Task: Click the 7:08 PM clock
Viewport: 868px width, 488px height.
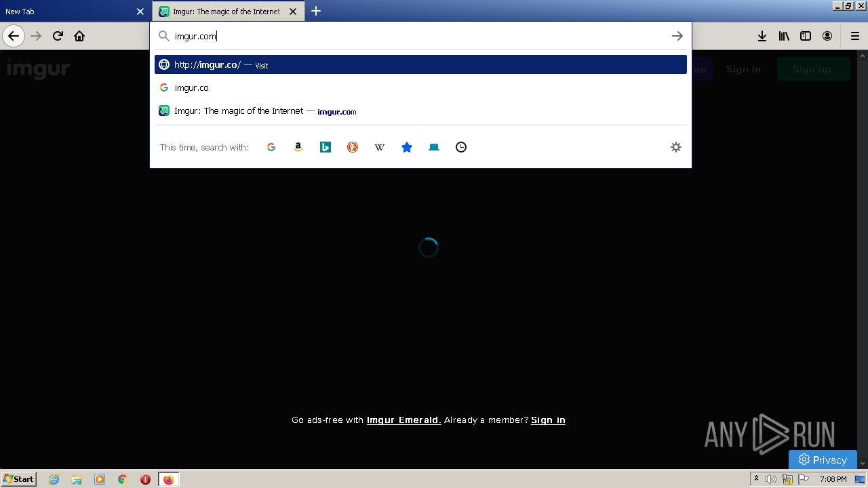Action: [x=833, y=479]
